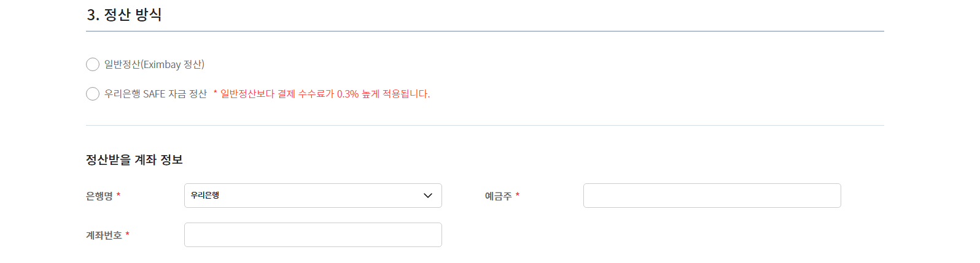Click the red required asterisk beside 계좌번호

127,234
